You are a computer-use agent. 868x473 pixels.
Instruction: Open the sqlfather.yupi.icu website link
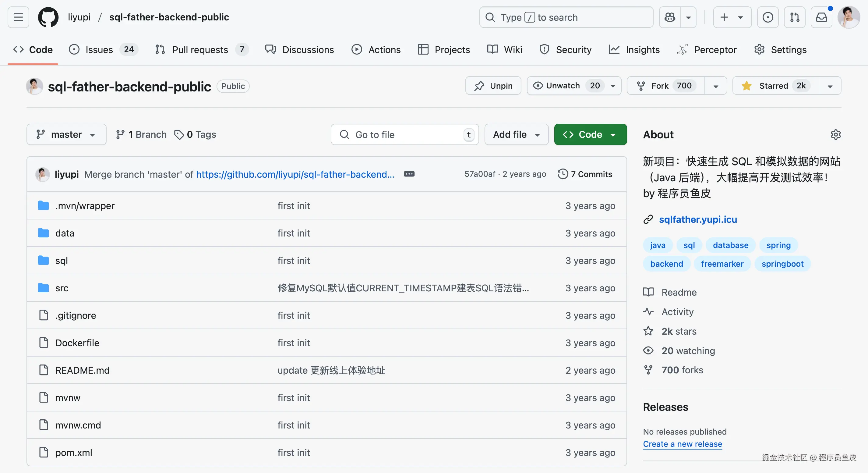point(697,219)
